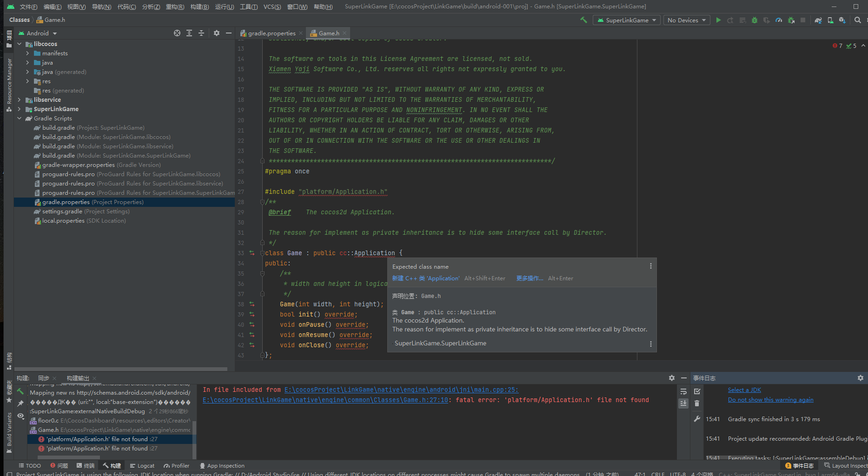Image resolution: width=868 pixels, height=476 pixels.
Task: Toggle scroll to end in build output
Action: [x=683, y=403]
